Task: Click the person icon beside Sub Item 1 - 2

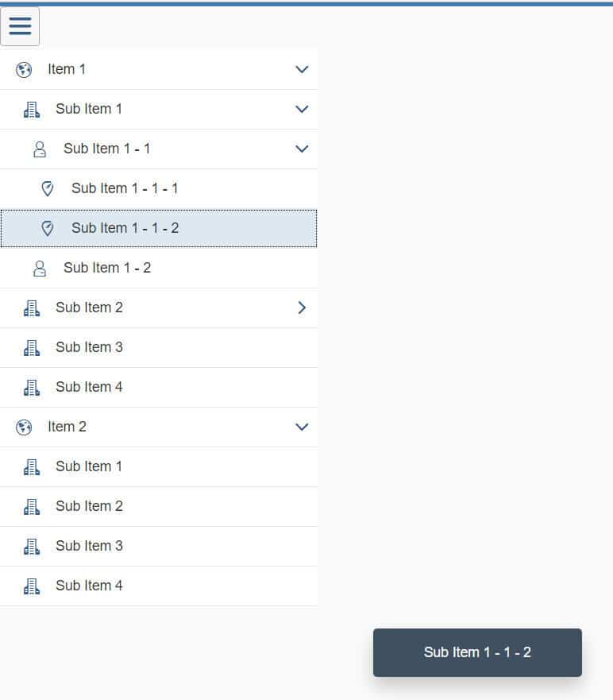Action: point(40,269)
